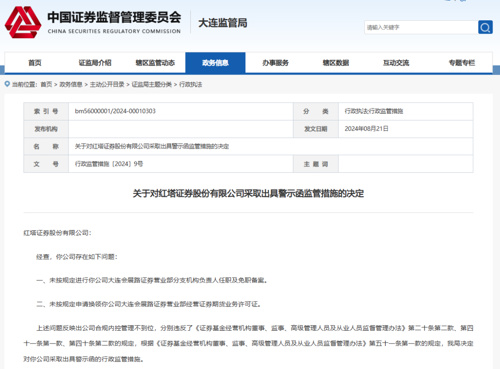Click the 主题词 label cell

(x=316, y=164)
